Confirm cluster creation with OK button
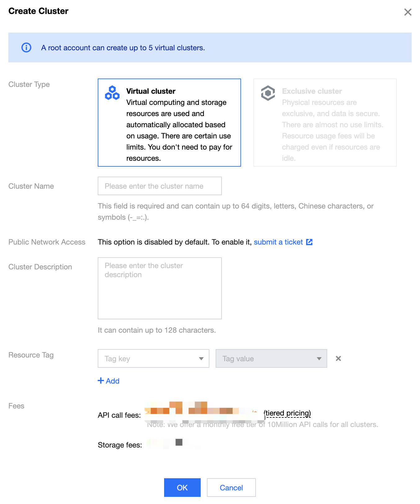This screenshot has width=420, height=504. [182, 488]
